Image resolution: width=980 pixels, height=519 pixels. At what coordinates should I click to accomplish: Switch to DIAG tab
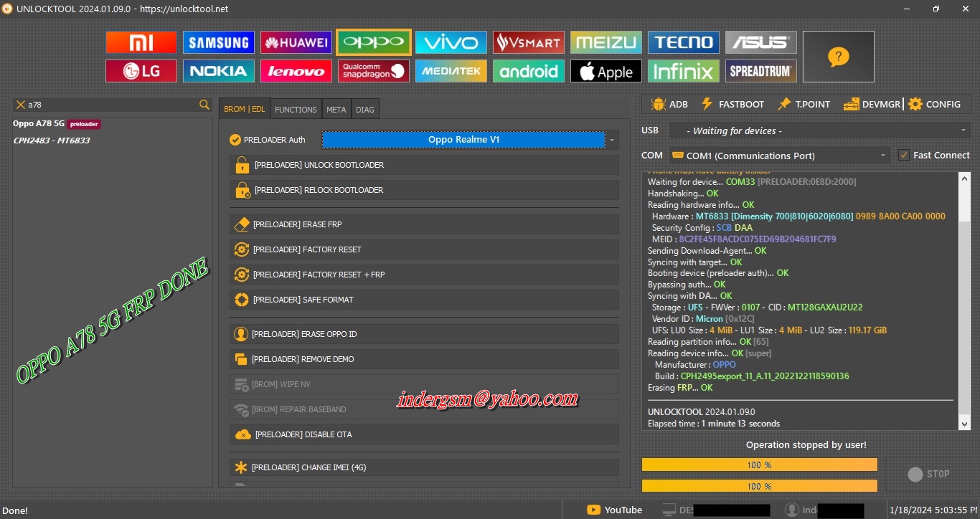tap(364, 109)
